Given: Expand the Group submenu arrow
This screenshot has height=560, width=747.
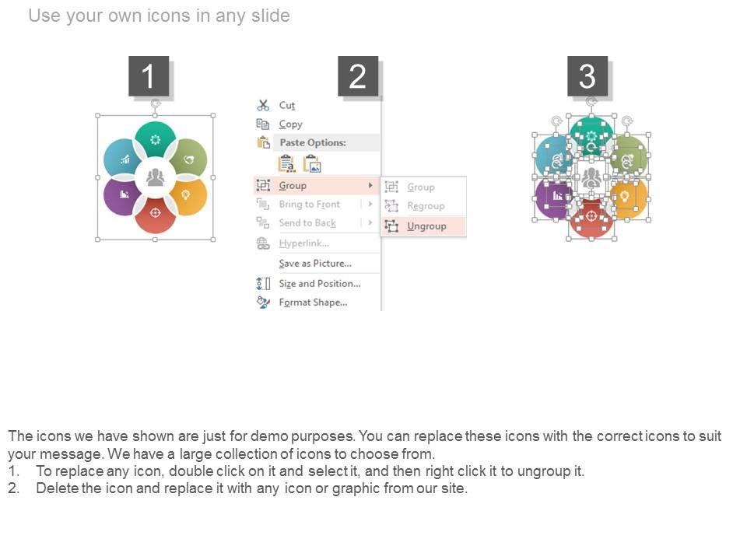Looking at the screenshot, I should coord(370,185).
